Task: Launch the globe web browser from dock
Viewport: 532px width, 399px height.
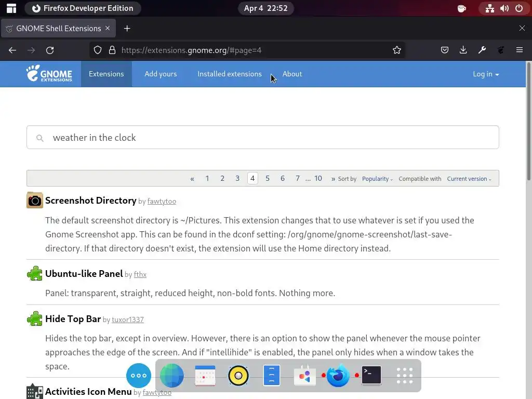Action: (171, 376)
